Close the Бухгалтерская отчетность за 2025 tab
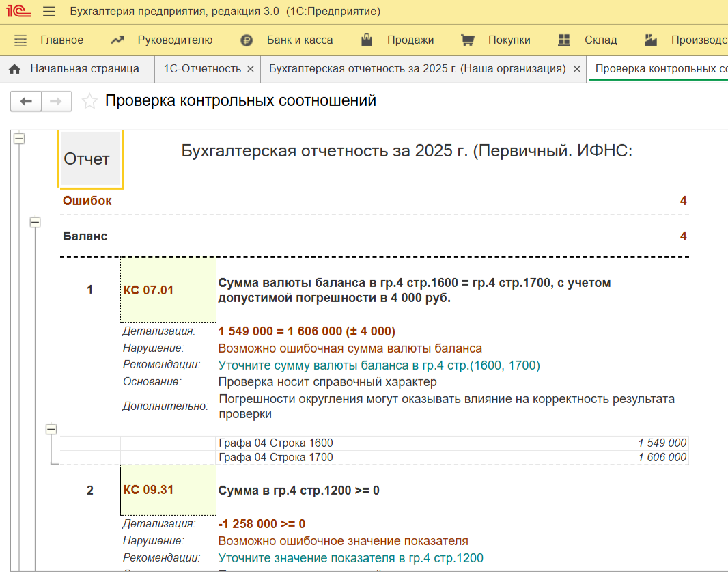The image size is (728, 580). (577, 69)
